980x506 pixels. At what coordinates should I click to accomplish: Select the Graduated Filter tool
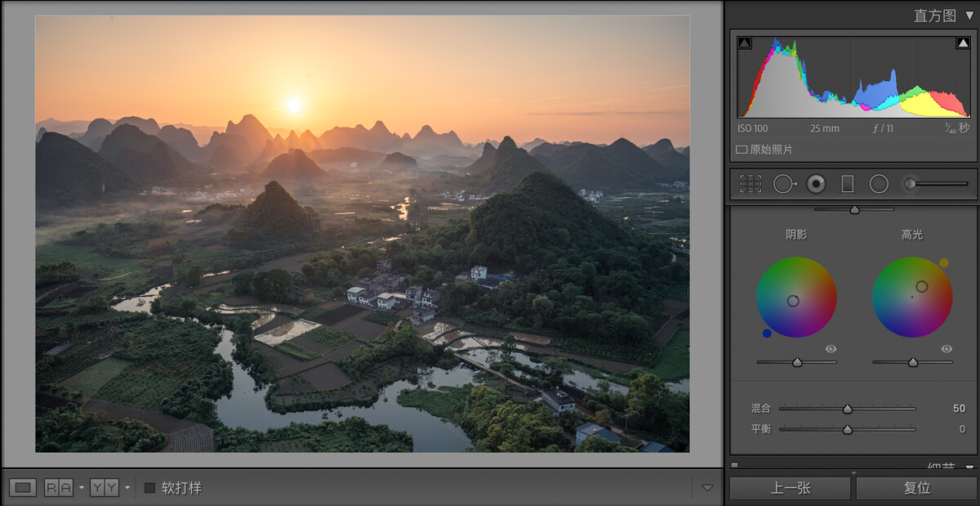point(847,184)
